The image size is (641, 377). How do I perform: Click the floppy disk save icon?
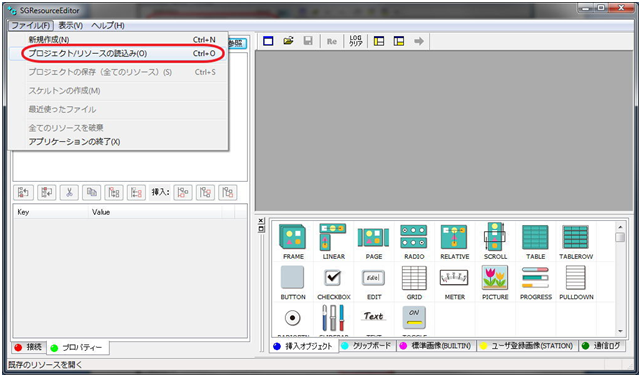308,41
